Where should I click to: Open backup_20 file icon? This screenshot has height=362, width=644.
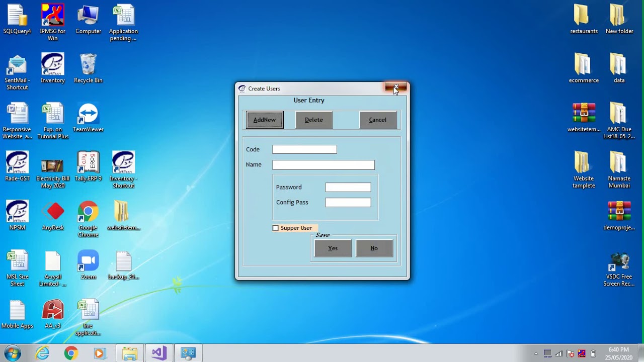[123, 264]
